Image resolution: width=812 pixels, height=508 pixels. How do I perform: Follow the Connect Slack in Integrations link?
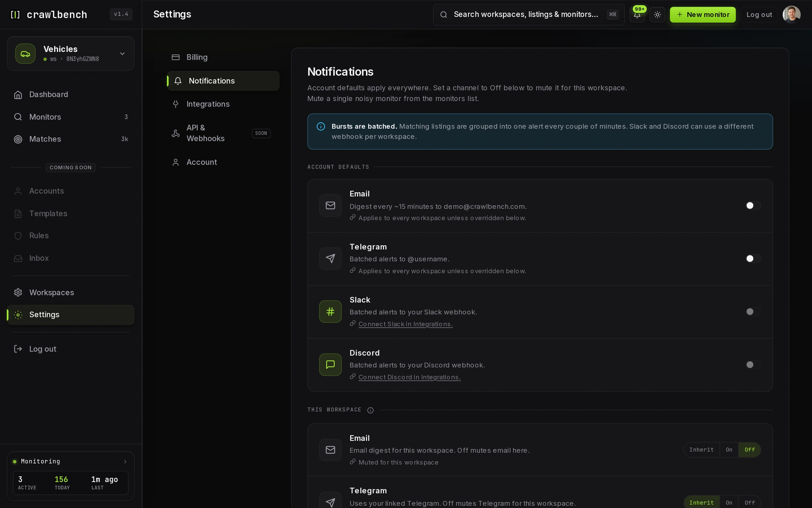(x=405, y=324)
